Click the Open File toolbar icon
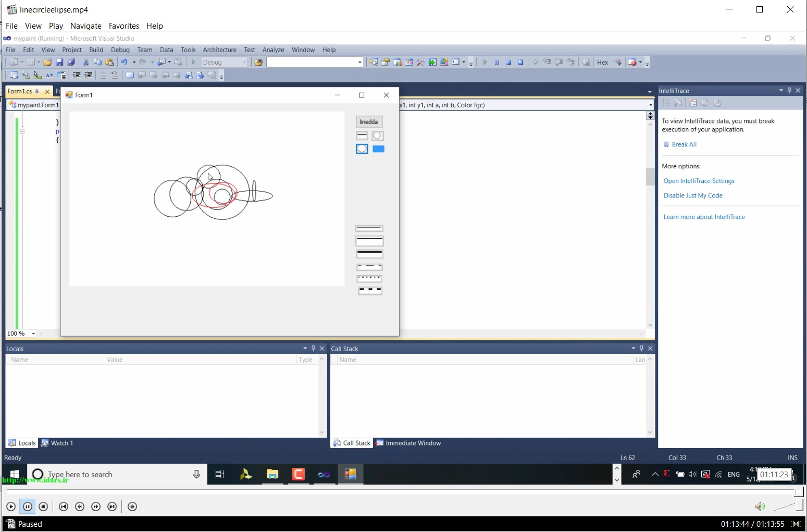Image resolution: width=807 pixels, height=532 pixels. point(47,62)
